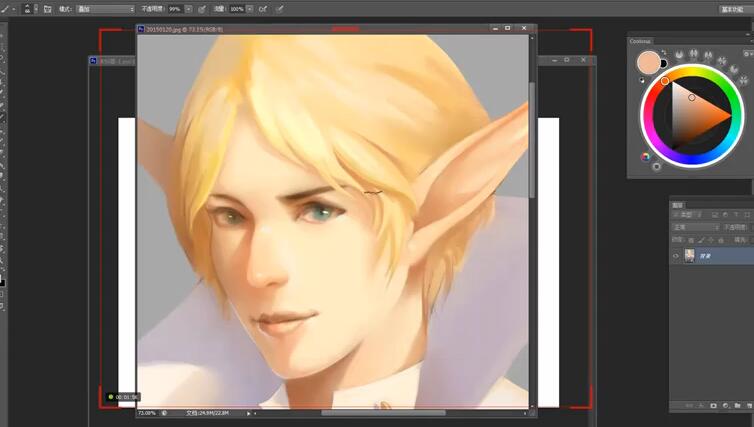
Task: Click the 73.00% zoom level field
Action: [x=147, y=413]
